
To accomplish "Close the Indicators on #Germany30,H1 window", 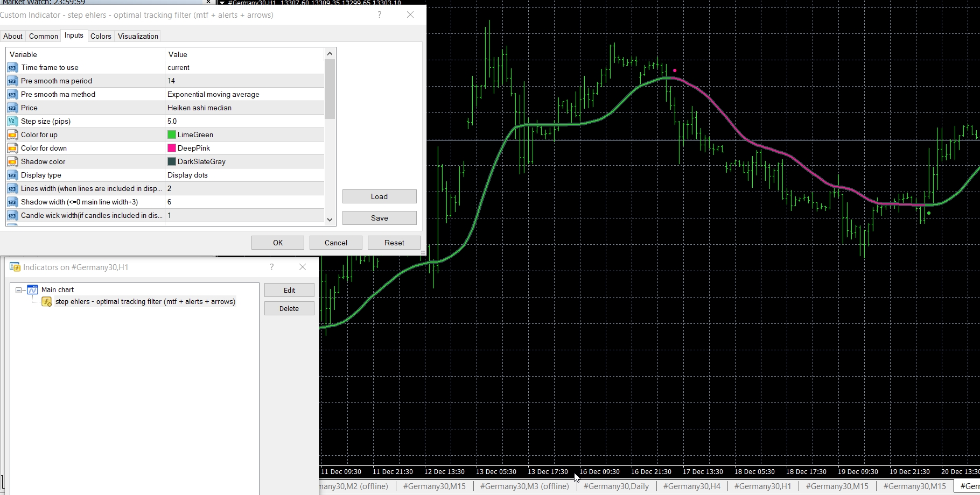I will 303,267.
